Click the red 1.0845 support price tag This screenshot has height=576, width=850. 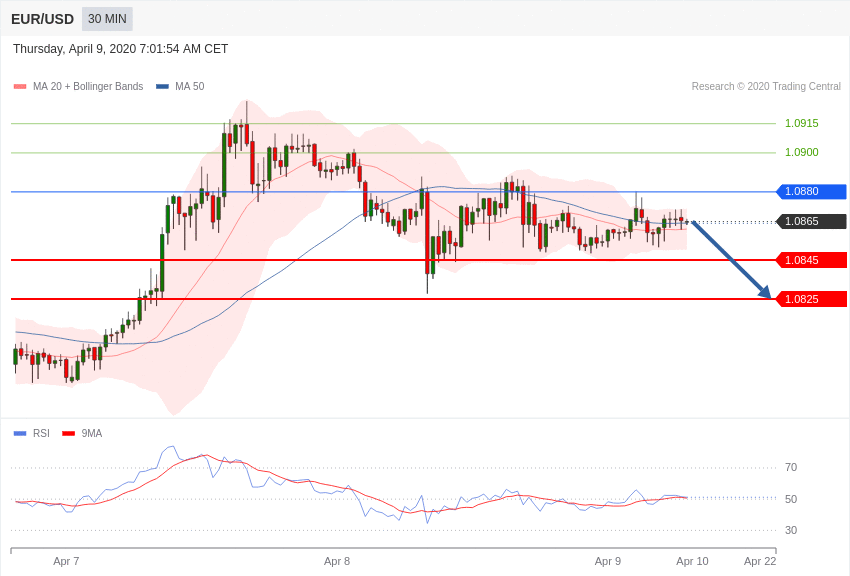812,260
